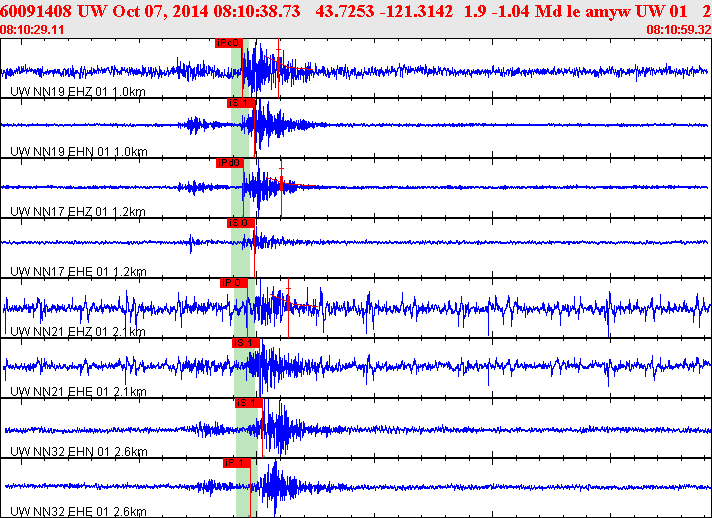Click the coda duration marker on NN21 EHZ trace
Screen dimensions: 712x518
[288, 308]
